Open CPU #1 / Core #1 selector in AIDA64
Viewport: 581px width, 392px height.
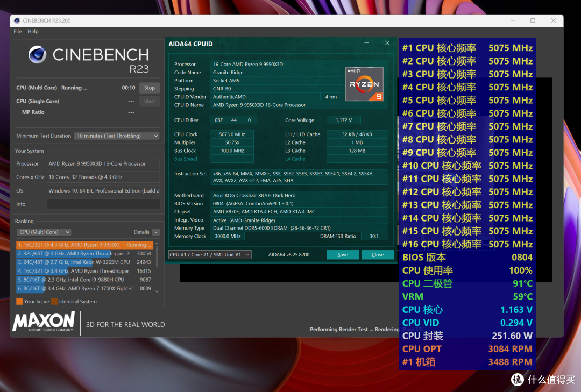click(210, 254)
